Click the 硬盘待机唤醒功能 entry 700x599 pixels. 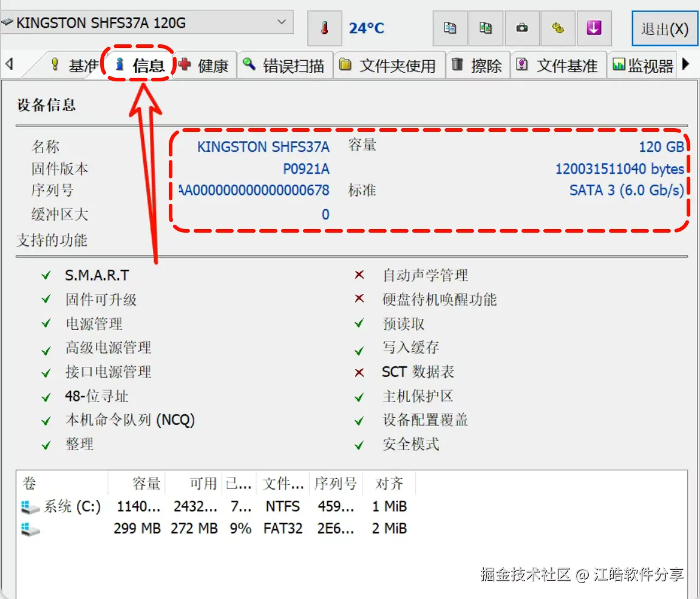click(x=440, y=299)
